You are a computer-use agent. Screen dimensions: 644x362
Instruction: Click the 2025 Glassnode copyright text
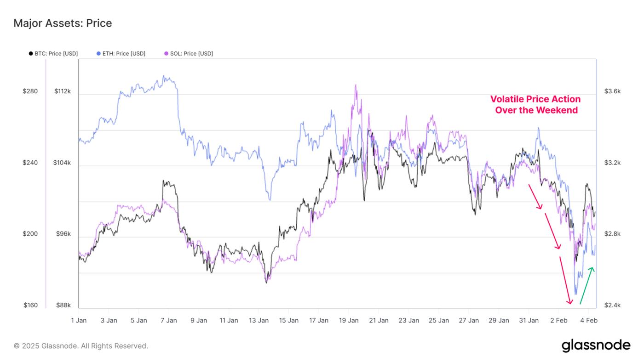pyautogui.click(x=80, y=346)
